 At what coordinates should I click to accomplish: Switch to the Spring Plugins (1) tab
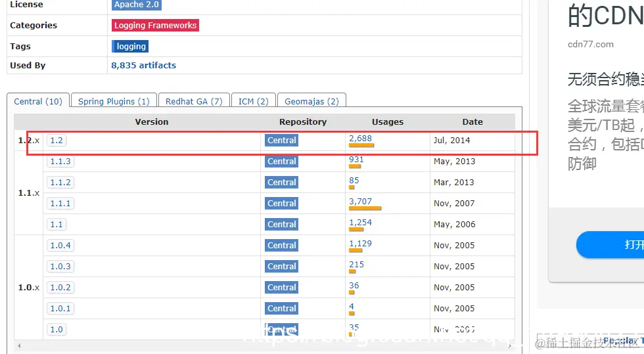click(114, 101)
